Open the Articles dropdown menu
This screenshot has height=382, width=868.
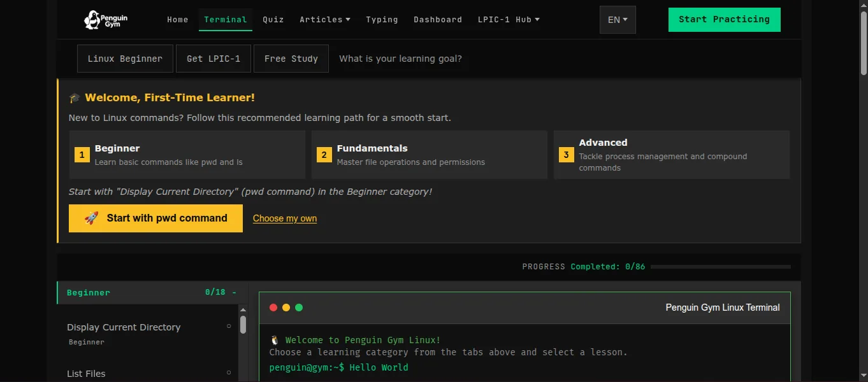pos(325,20)
